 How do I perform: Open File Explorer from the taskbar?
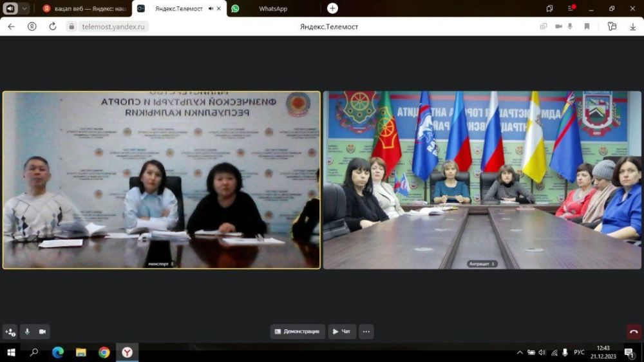coord(81,352)
